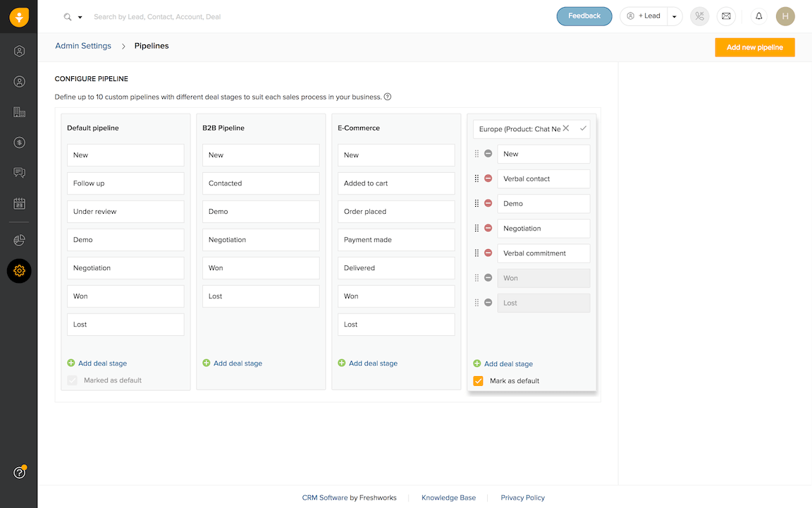Viewport: 812px width, 508px height.
Task: Open the search scope dropdown
Action: (x=78, y=16)
